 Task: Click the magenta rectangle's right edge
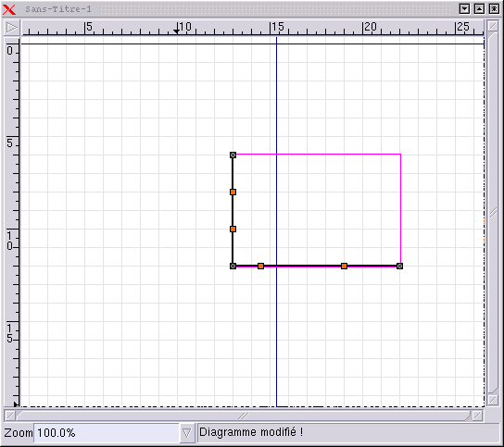400,209
